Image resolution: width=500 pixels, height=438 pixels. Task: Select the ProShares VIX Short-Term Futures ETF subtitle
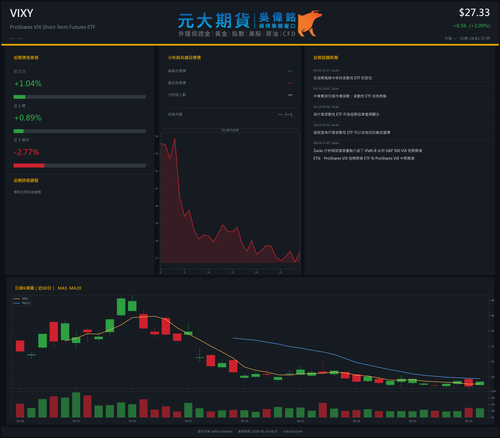(x=52, y=27)
